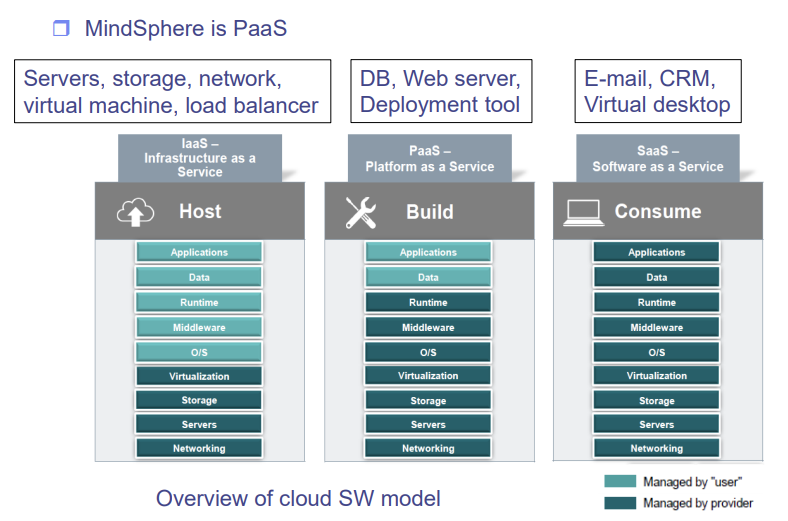Click Applications block in Build column
The height and width of the screenshot is (521, 788).
[428, 252]
